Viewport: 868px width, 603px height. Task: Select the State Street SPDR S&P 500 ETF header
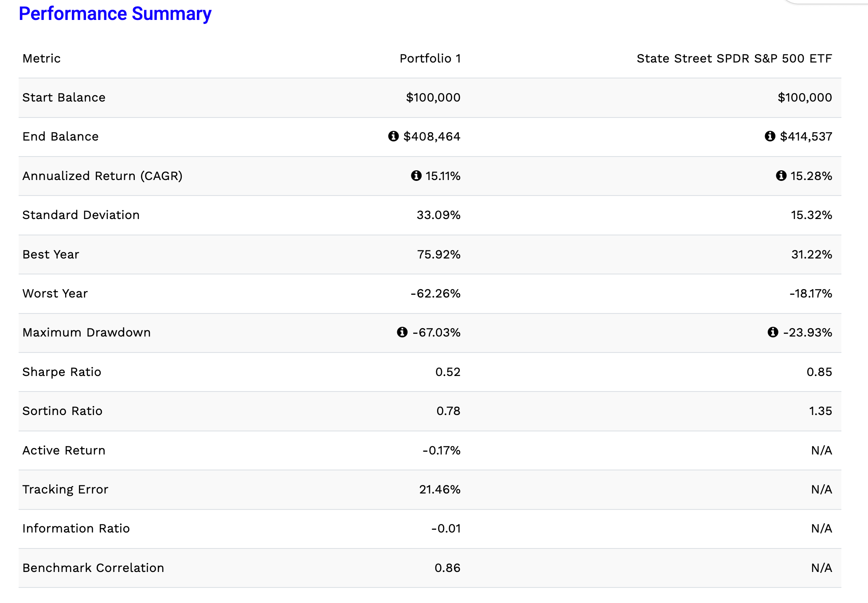point(734,59)
